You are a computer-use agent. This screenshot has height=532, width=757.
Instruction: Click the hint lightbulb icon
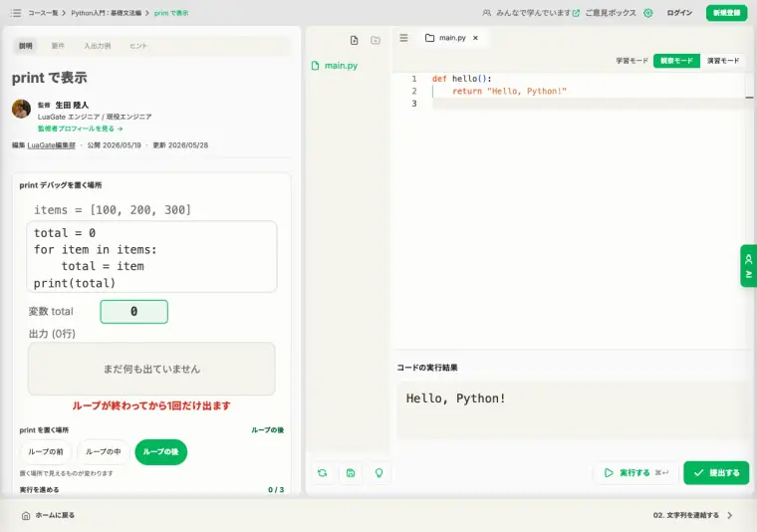click(x=378, y=473)
